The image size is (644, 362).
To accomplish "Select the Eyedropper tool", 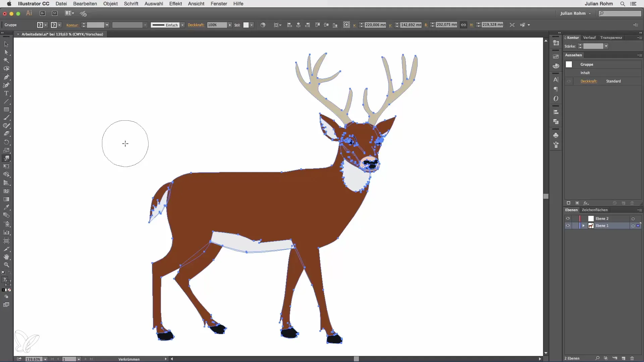I will click(6, 207).
